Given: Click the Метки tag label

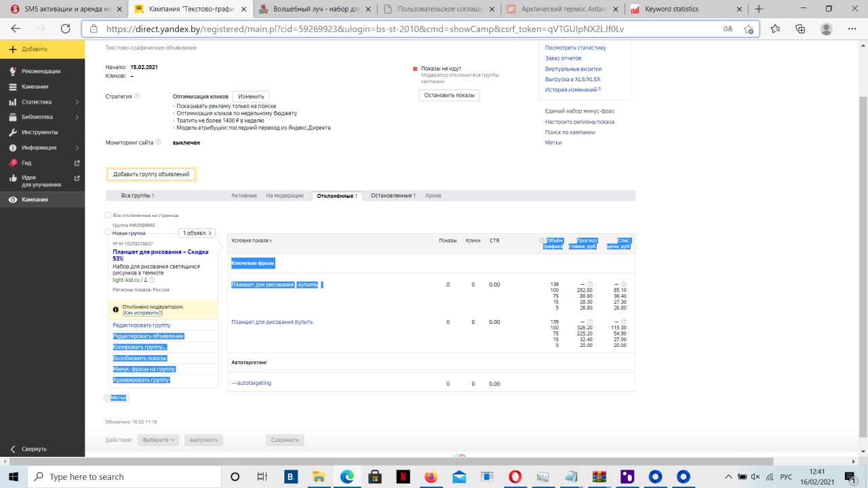Looking at the screenshot, I should point(118,398).
